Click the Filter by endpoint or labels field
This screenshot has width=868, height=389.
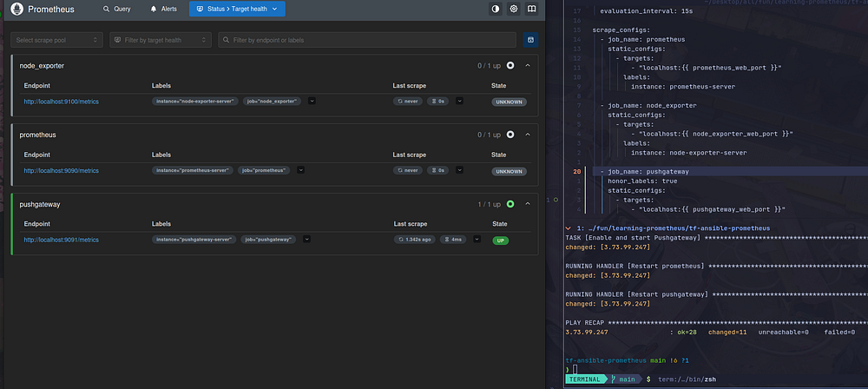click(367, 40)
